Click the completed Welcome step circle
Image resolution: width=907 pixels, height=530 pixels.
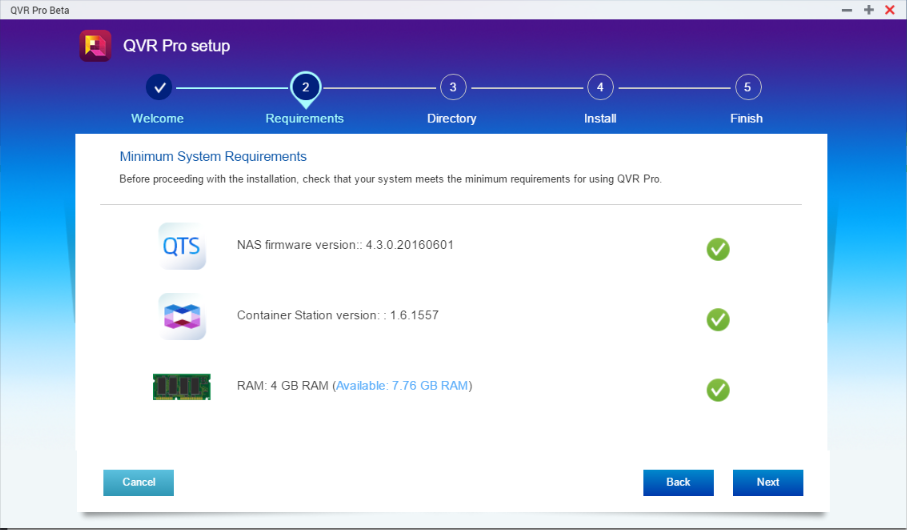pos(159,87)
